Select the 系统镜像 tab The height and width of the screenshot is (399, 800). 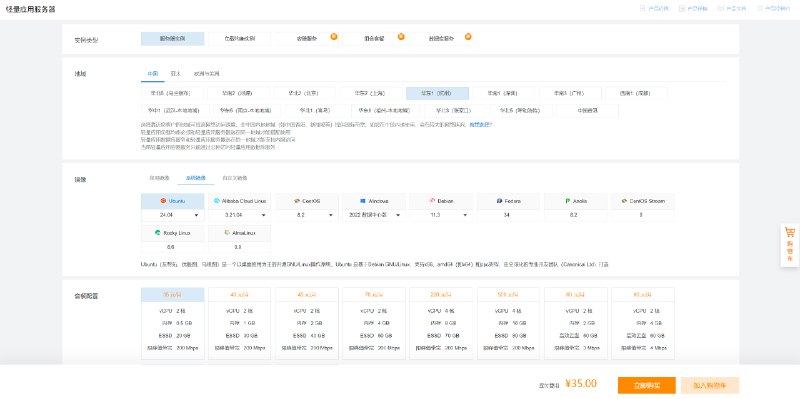[195, 178]
